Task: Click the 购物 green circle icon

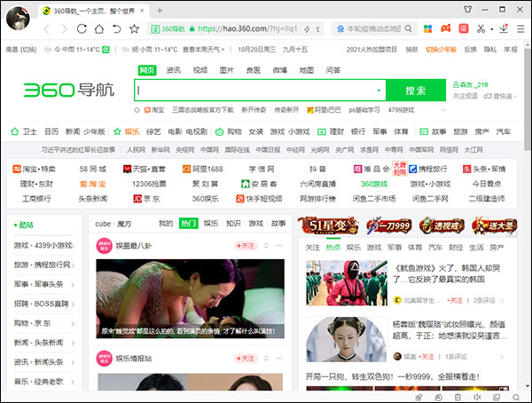Action: [219, 132]
